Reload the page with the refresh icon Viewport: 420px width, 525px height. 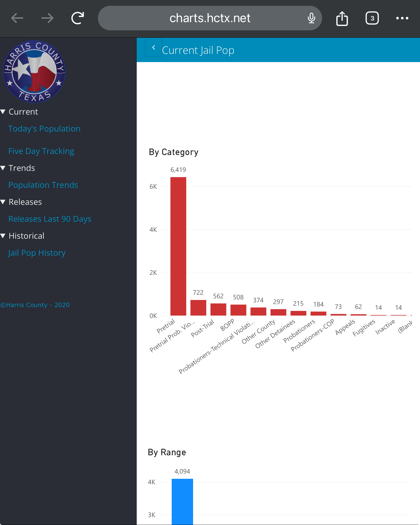coord(78,18)
